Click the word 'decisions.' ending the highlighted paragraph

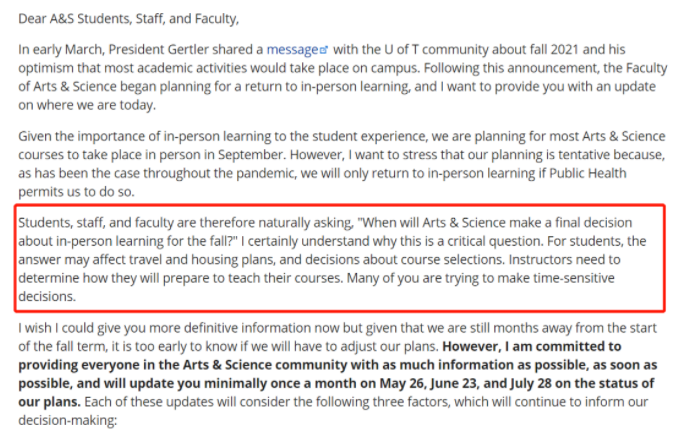click(47, 297)
